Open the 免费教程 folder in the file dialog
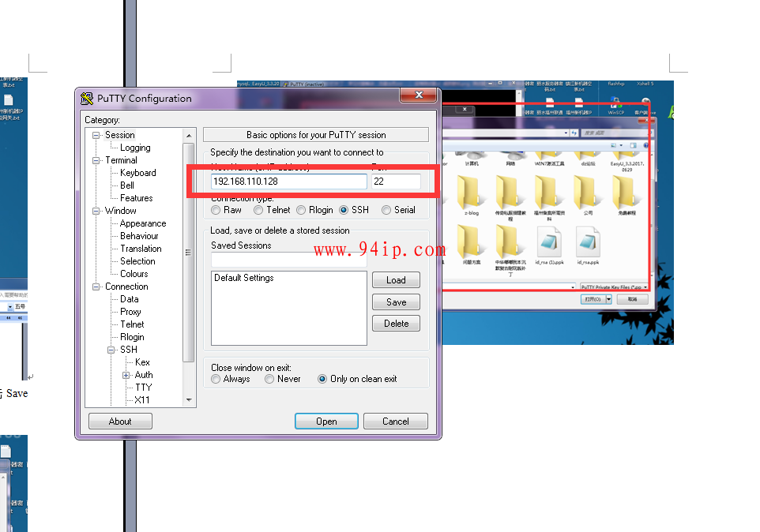760x532 pixels. point(626,196)
